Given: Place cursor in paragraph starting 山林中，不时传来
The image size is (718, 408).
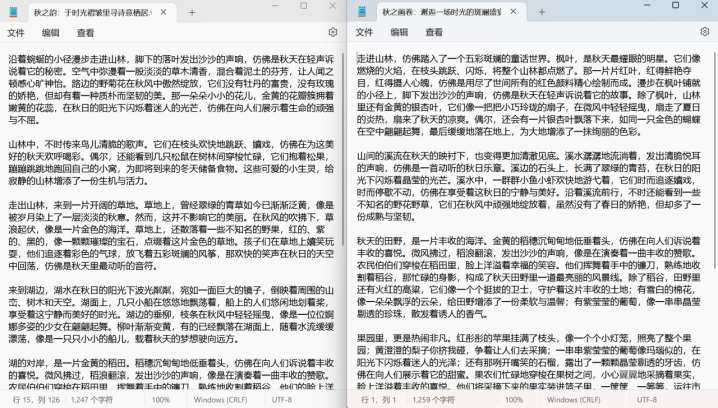Looking at the screenshot, I should click(x=171, y=163).
